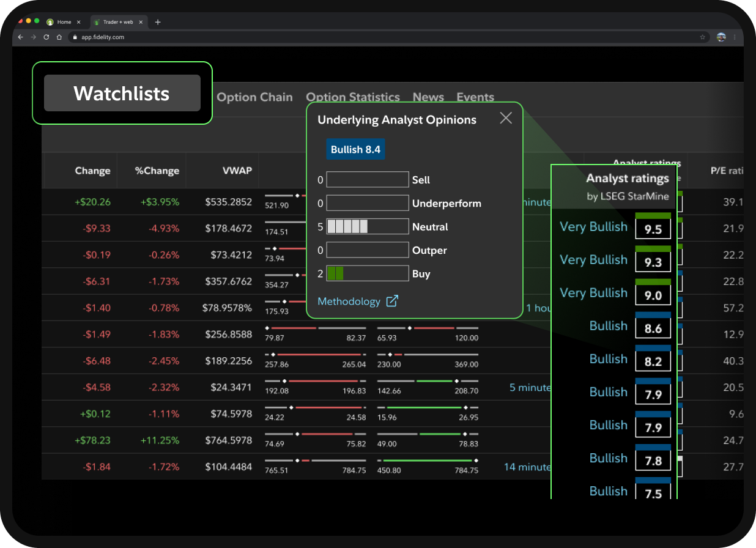This screenshot has height=548, width=756.
Task: Open the Option Chain tab
Action: coord(254,97)
